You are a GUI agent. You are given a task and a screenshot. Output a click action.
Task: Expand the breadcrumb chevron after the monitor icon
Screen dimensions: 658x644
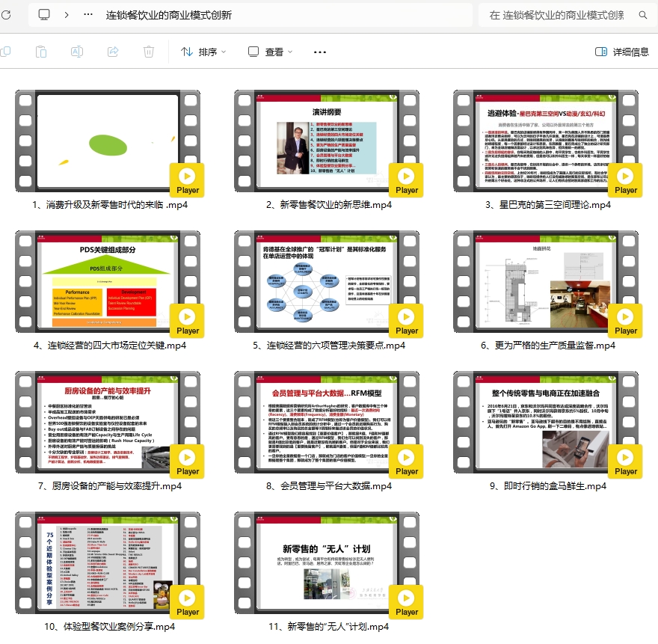(x=67, y=14)
